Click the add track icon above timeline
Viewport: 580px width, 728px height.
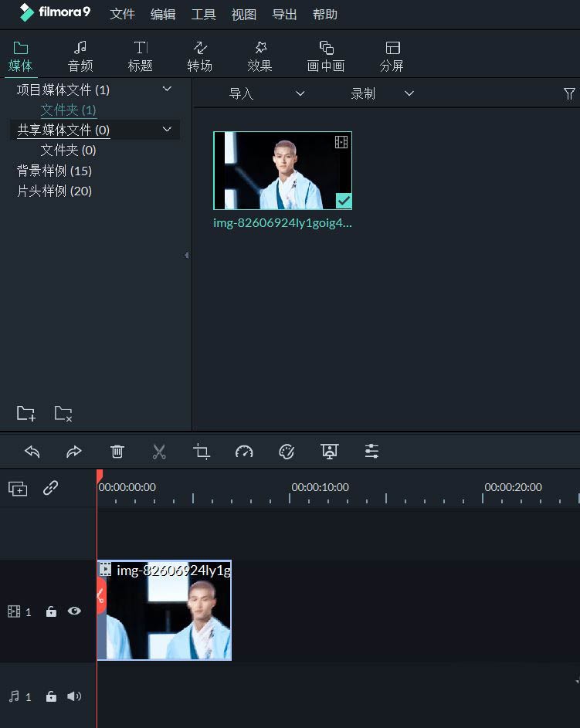click(18, 488)
